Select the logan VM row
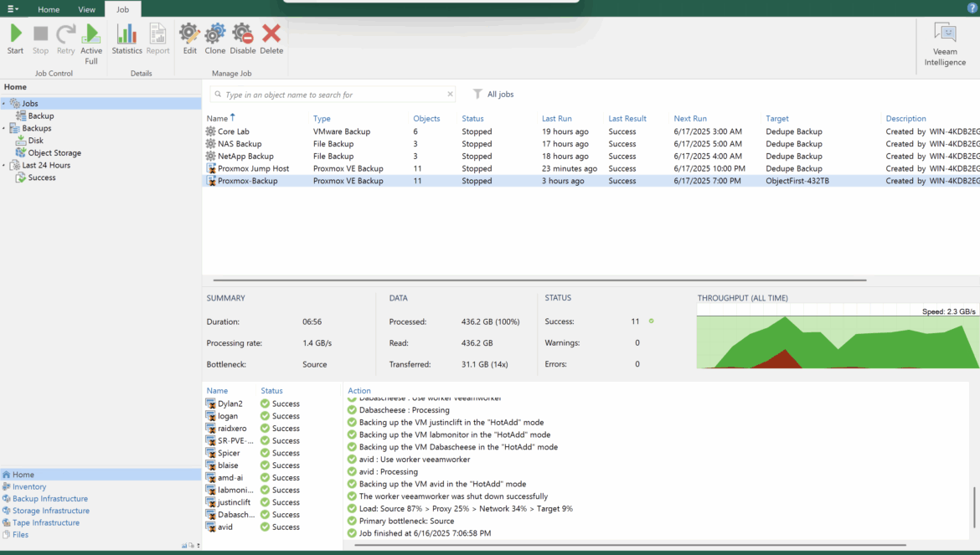The height and width of the screenshot is (555, 980). (x=272, y=416)
